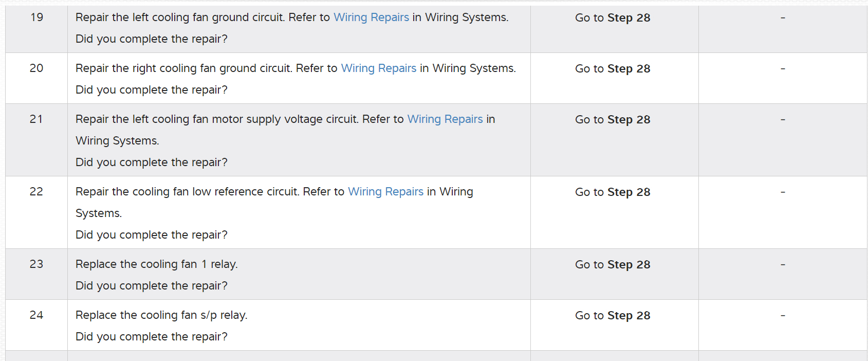This screenshot has height=361, width=868.
Task: Click Wiring Repairs link in step 22
Action: pos(385,192)
